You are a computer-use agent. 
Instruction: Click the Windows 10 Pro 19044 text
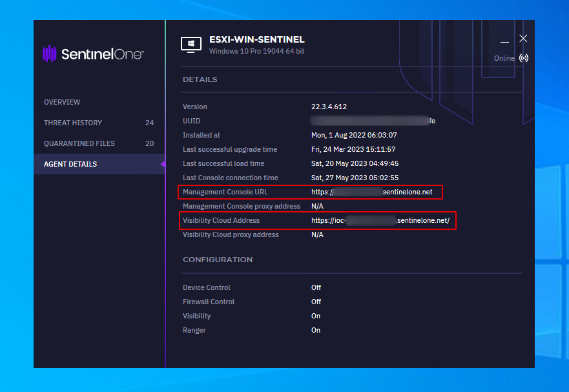click(256, 51)
